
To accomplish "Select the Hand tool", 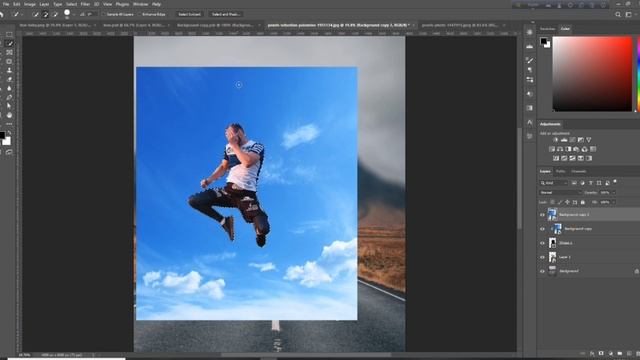I will 9,115.
